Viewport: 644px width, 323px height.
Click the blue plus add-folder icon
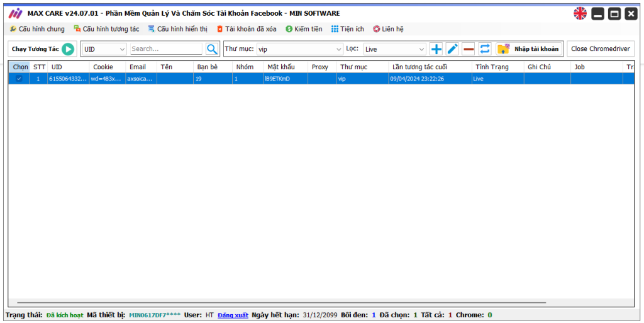point(436,49)
